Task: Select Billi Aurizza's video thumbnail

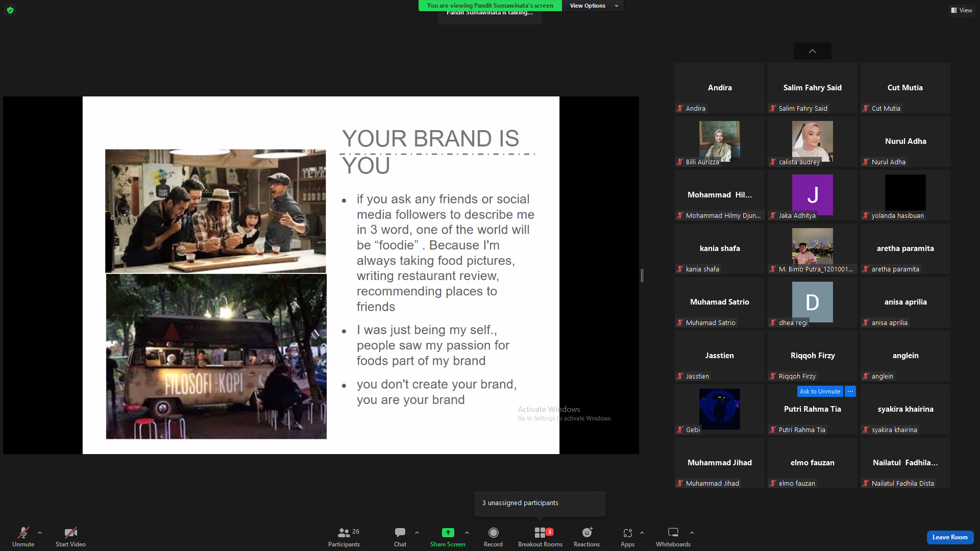Action: [720, 141]
